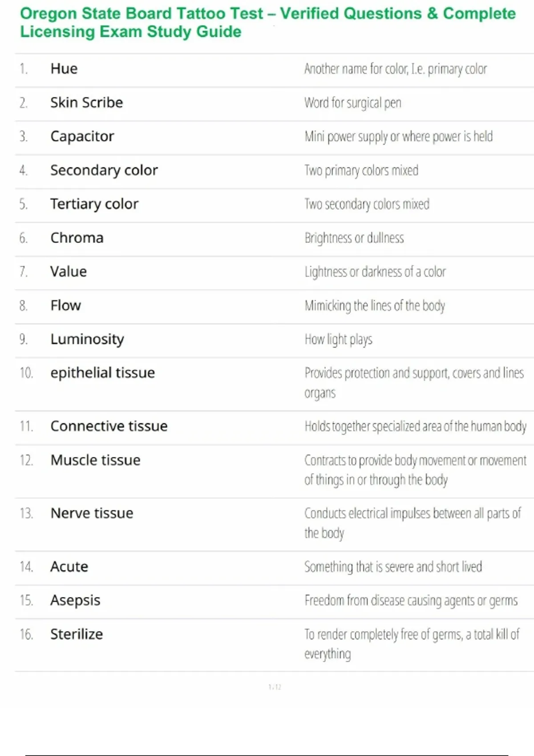This screenshot has height=756, width=534.
Task: Select the "Nerve tissue" term
Action: (92, 513)
